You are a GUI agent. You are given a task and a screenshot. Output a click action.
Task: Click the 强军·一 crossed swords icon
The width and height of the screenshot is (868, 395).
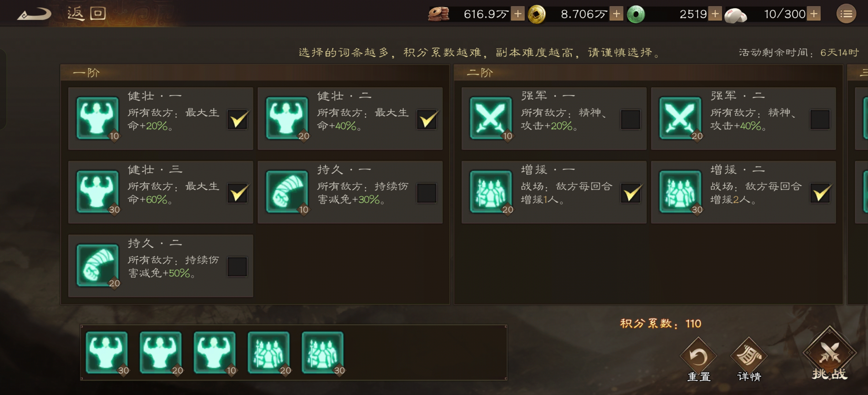coord(491,118)
